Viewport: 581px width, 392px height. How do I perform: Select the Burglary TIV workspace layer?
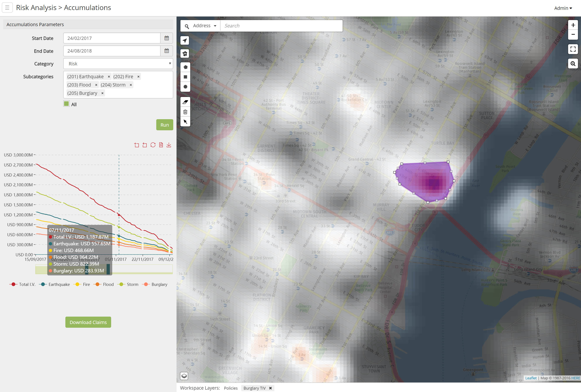coord(254,388)
